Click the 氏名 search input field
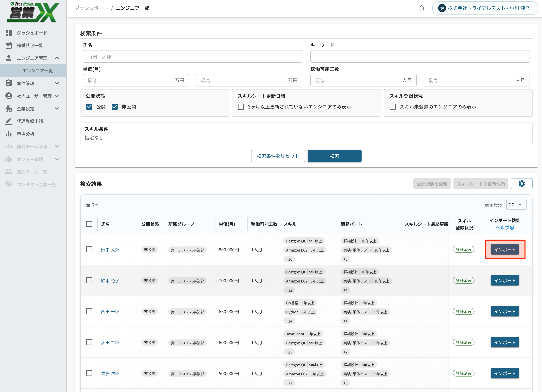 [x=192, y=57]
